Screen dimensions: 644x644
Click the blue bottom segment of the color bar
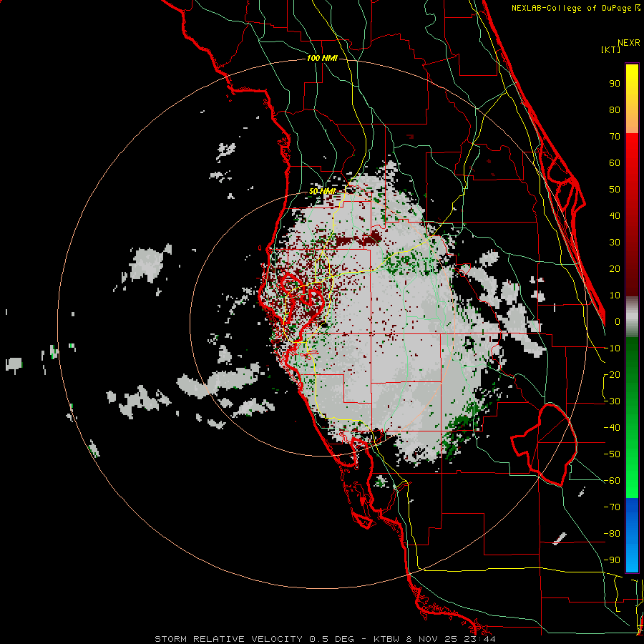(x=632, y=535)
